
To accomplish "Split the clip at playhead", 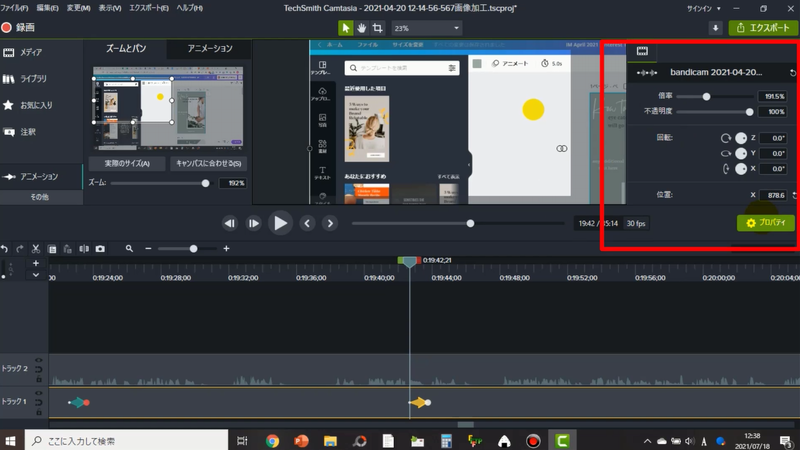I will (x=84, y=249).
